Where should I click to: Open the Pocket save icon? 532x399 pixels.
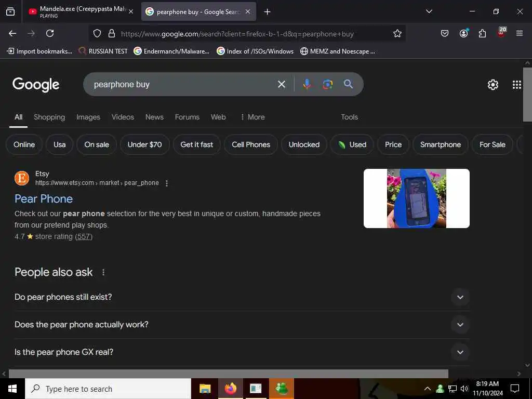445,33
